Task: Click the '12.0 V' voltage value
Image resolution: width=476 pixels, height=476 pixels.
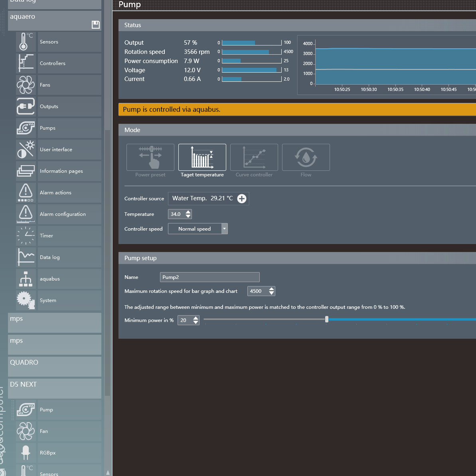Action: click(x=192, y=70)
